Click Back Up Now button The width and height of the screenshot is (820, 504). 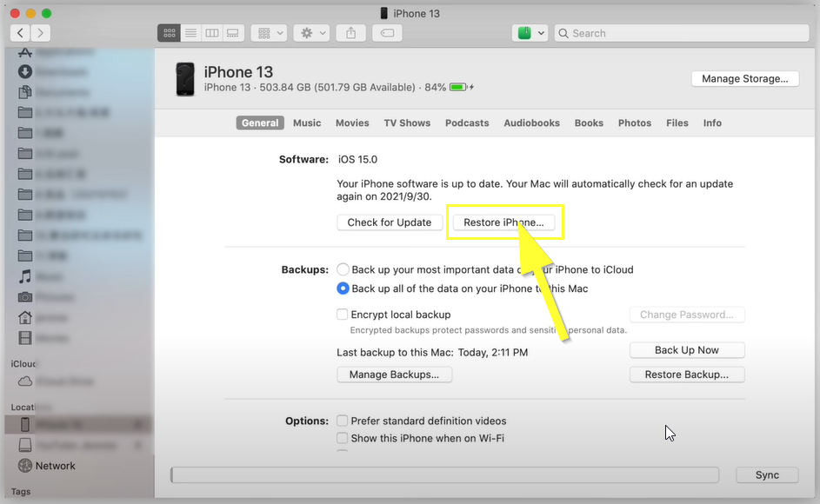687,350
